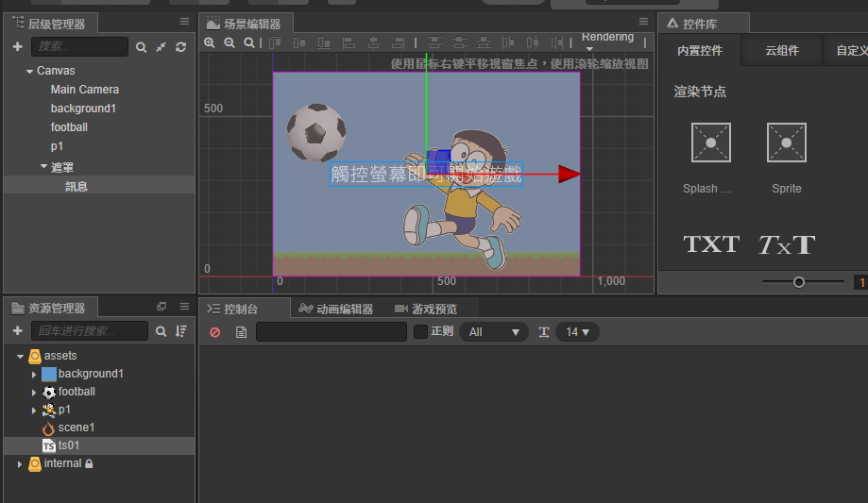Viewport: 868px width, 503px height.
Task: Expand the background1 asset
Action: [34, 375]
